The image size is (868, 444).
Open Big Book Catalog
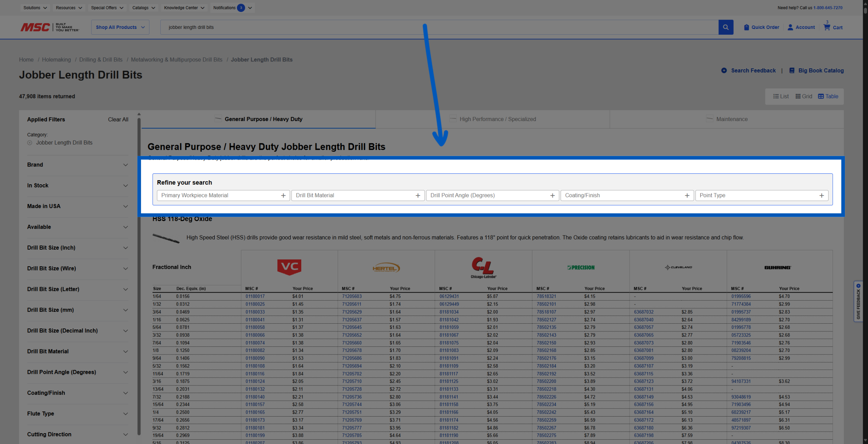(x=816, y=70)
